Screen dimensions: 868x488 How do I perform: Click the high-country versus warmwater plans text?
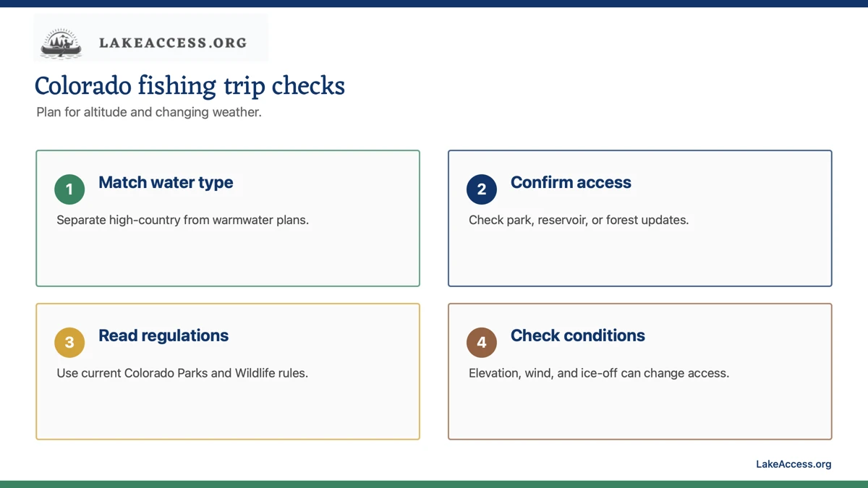pos(183,220)
